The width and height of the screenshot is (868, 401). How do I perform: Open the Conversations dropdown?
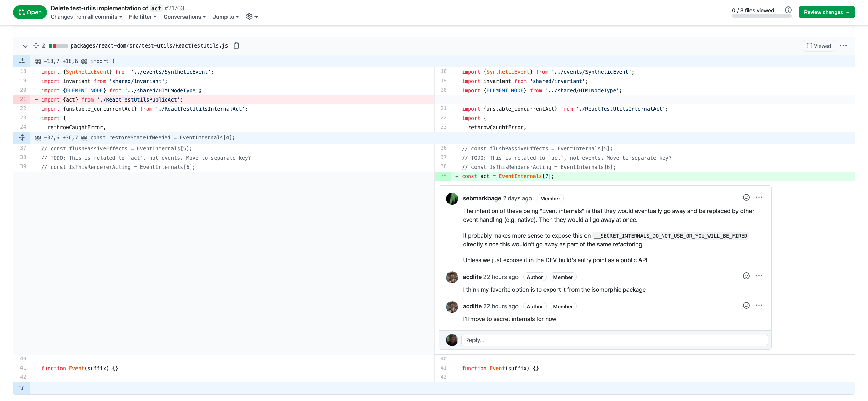(184, 17)
